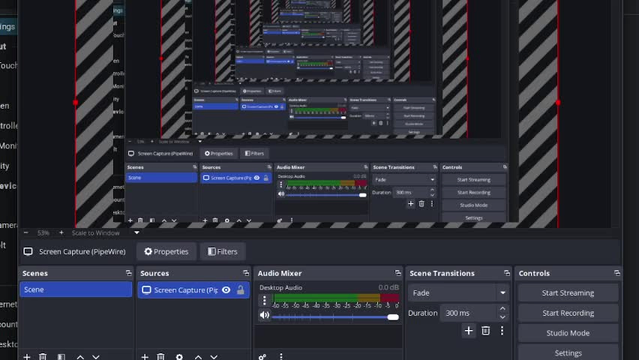The image size is (639, 360).
Task: Move scene up with Scenes up arrow
Action: [80, 357]
